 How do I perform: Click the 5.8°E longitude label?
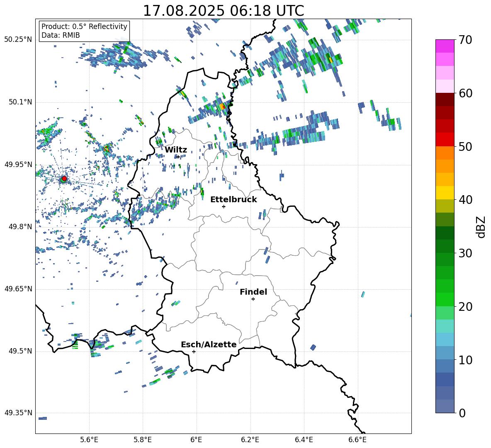[143, 440]
